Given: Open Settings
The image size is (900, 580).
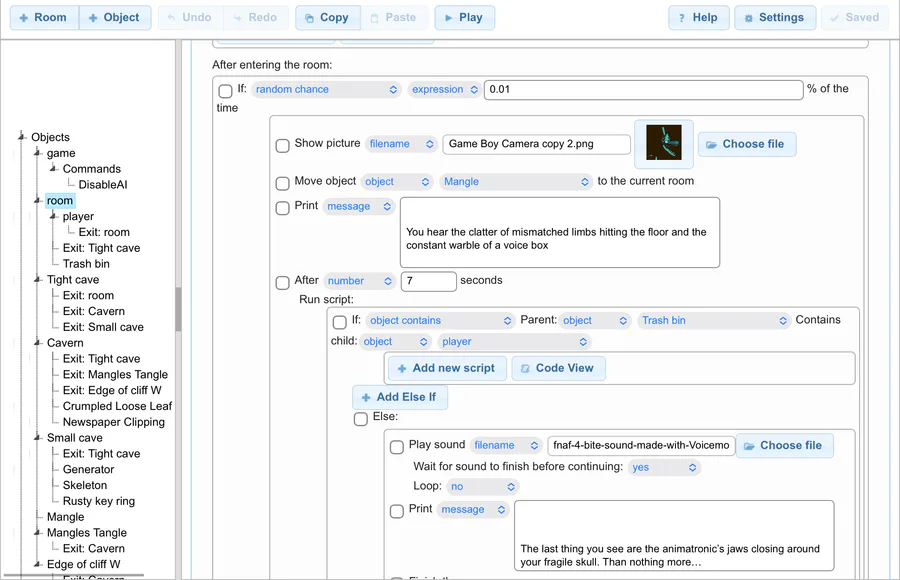Looking at the screenshot, I should 775,18.
